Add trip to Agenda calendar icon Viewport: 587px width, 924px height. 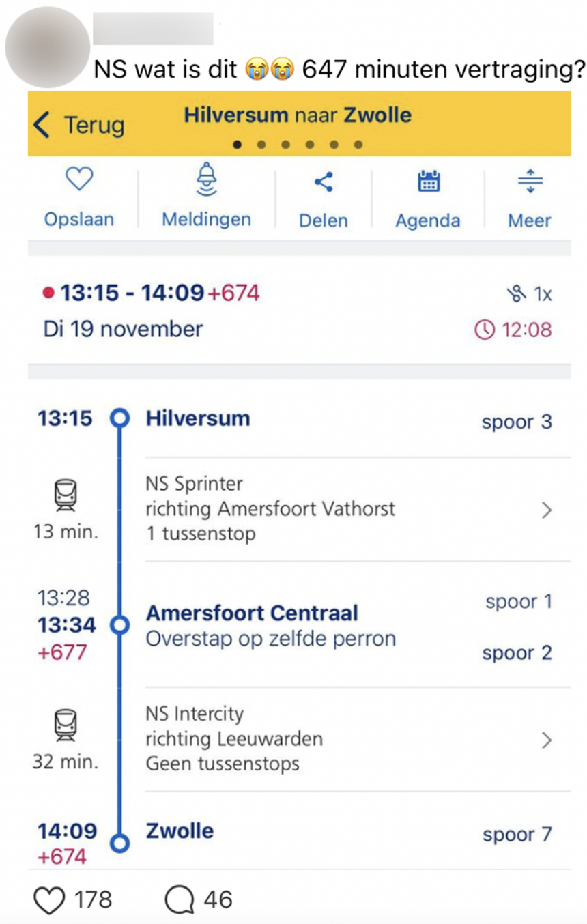point(428,182)
